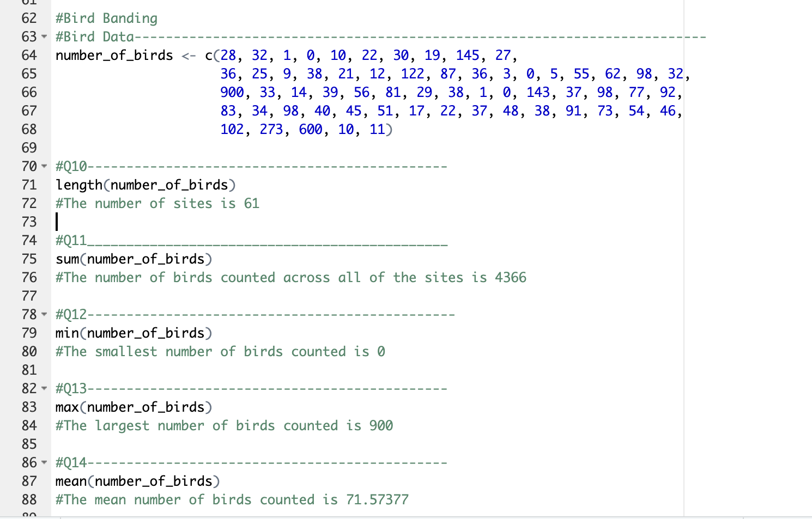Screen dimensions: 812x519
Task: Click the comment stating sites is 61
Action: pyautogui.click(x=157, y=203)
